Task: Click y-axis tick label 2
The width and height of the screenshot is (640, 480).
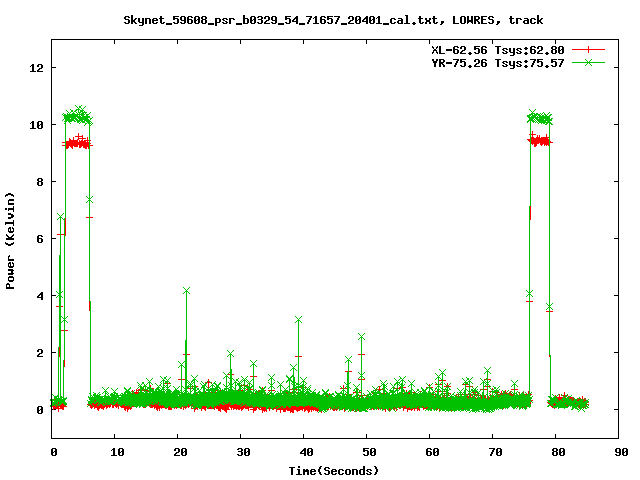Action: [40, 353]
